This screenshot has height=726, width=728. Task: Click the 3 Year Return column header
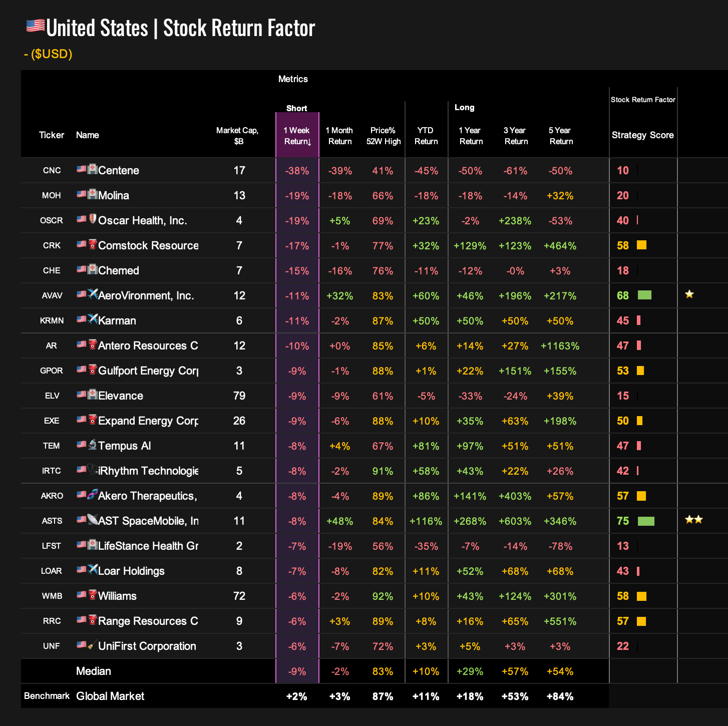516,136
